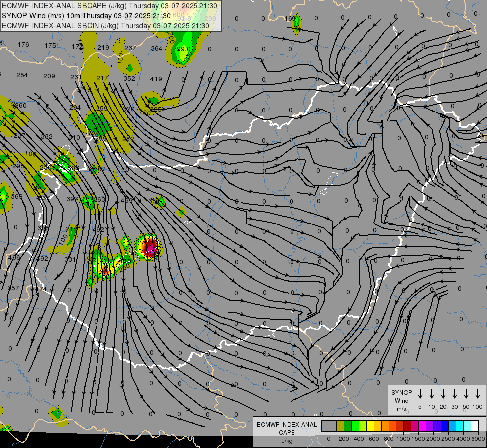This screenshot has width=487, height=448.
Task: Click the map value 99.0
Action: 183,49
